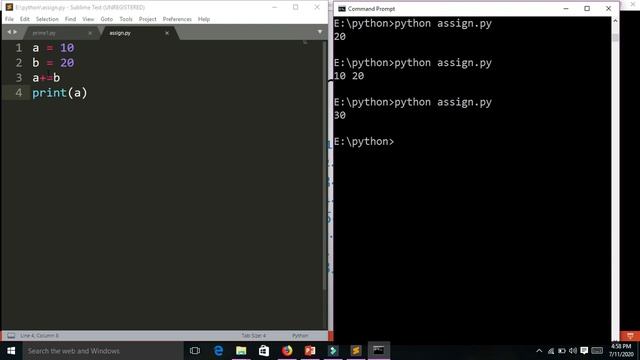Image resolution: width=640 pixels, height=360 pixels.
Task: Close the assign.py tab
Action: 167,33
